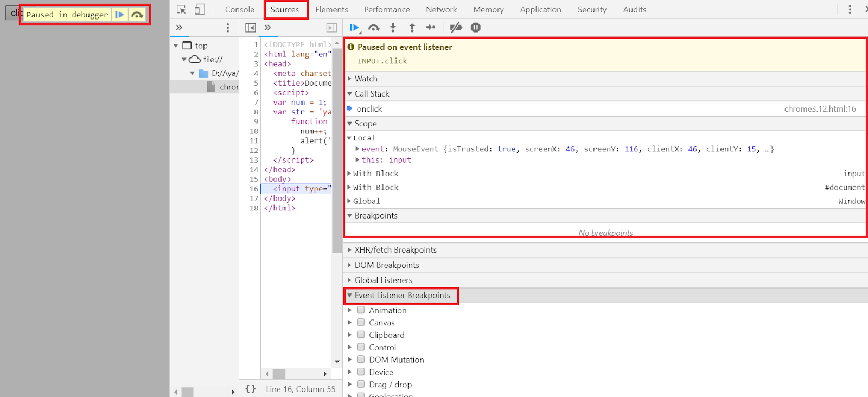The width and height of the screenshot is (868, 397).
Task: Deactivate breakpoints using the toolbar icon
Action: [x=456, y=28]
